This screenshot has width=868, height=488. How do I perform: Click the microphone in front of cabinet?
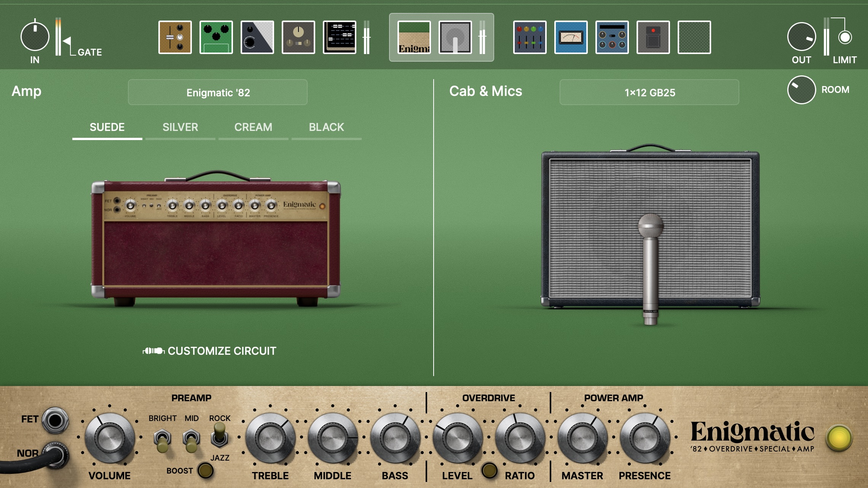(x=650, y=266)
